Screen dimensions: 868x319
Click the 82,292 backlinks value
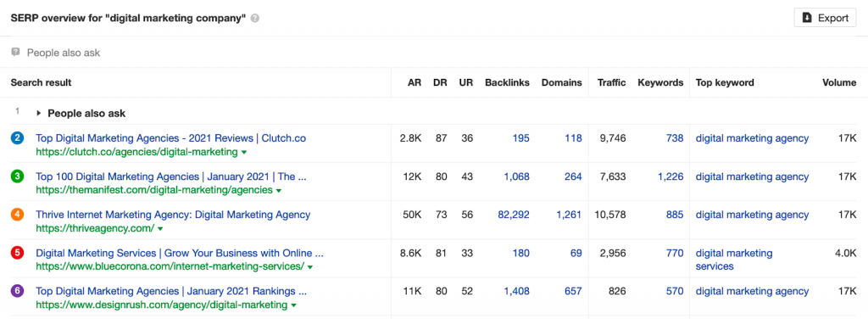514,215
